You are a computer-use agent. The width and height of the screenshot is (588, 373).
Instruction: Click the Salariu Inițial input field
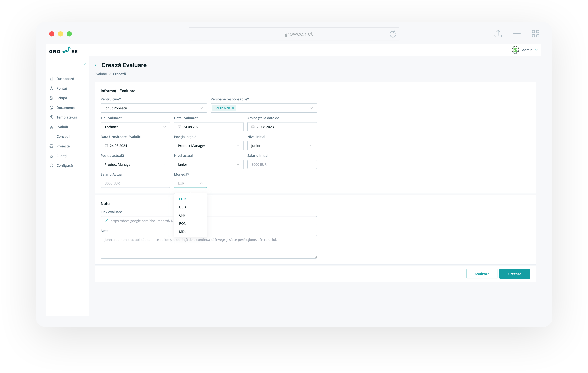282,164
